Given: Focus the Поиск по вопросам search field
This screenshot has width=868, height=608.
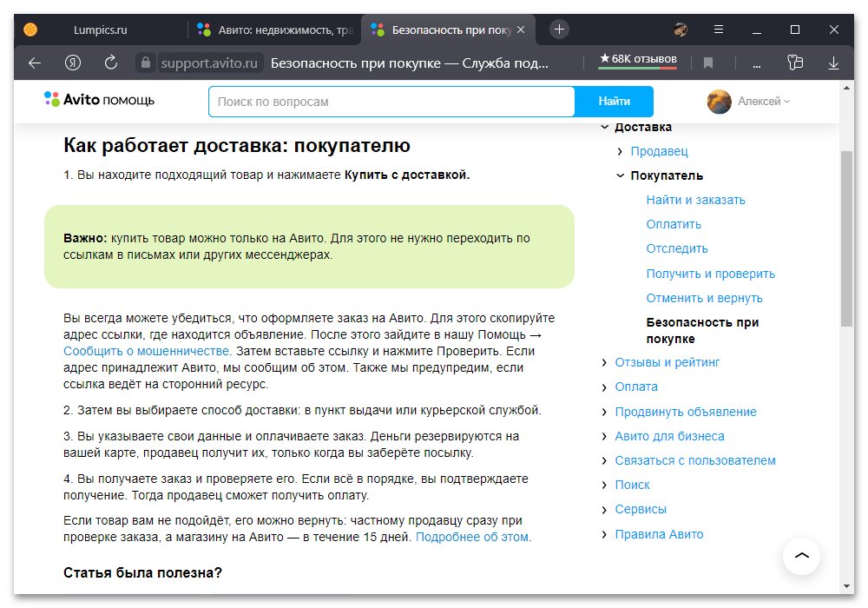Looking at the screenshot, I should coord(391,102).
